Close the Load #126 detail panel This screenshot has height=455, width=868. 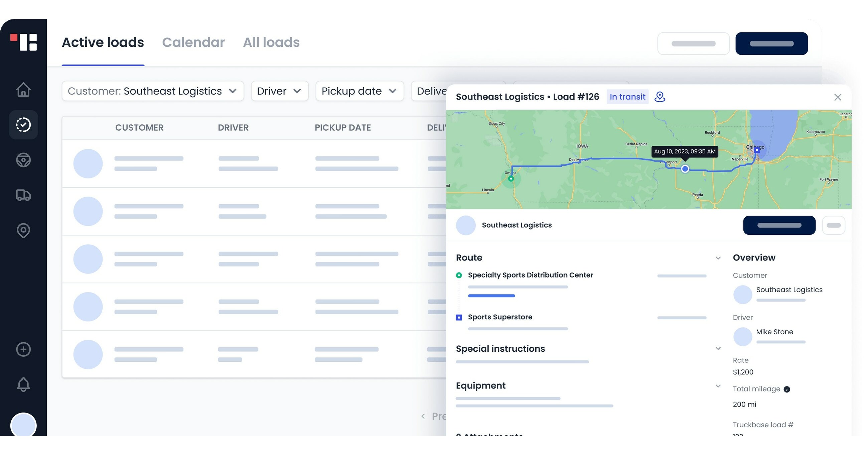click(838, 97)
